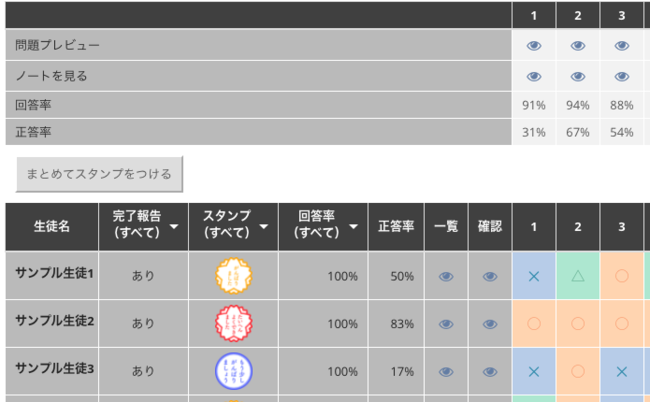Expand the 完了報告 filter dropdown
The image size is (650, 402).
click(x=176, y=228)
